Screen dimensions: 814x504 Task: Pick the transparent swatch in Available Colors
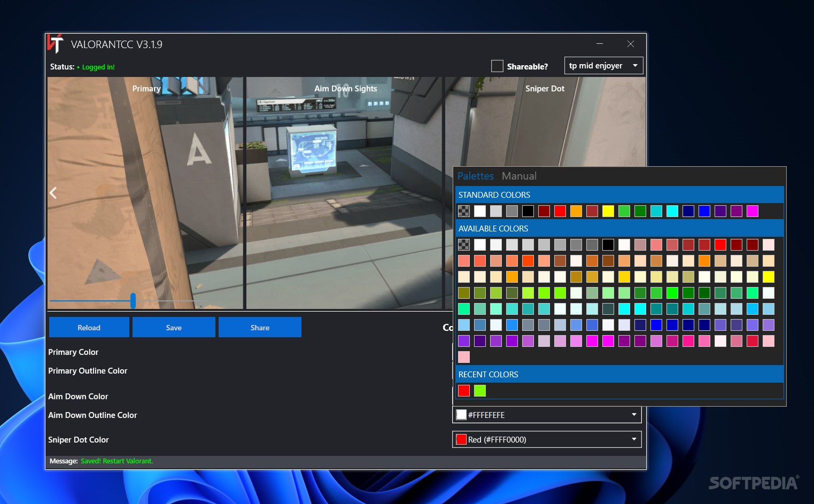click(x=464, y=245)
